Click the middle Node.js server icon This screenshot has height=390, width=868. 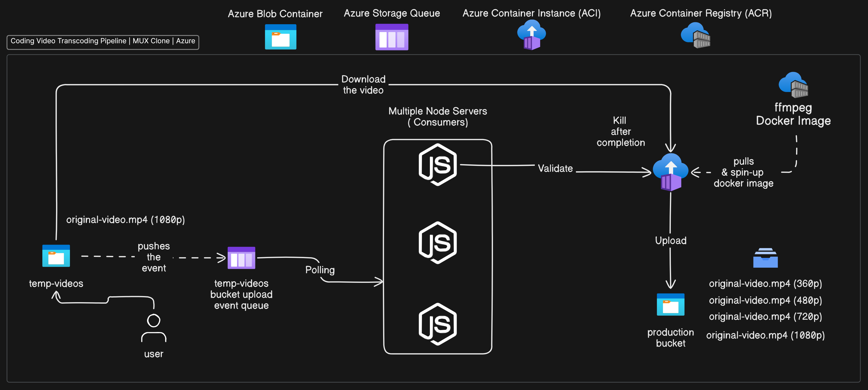tap(437, 243)
